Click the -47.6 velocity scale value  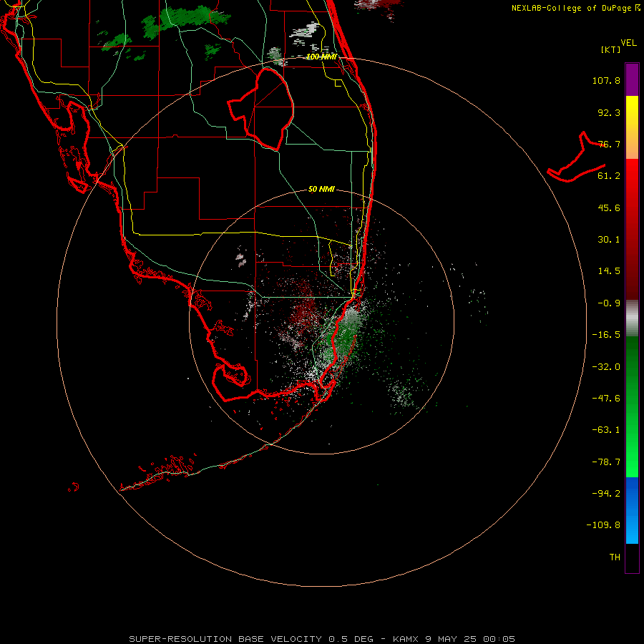(x=606, y=399)
